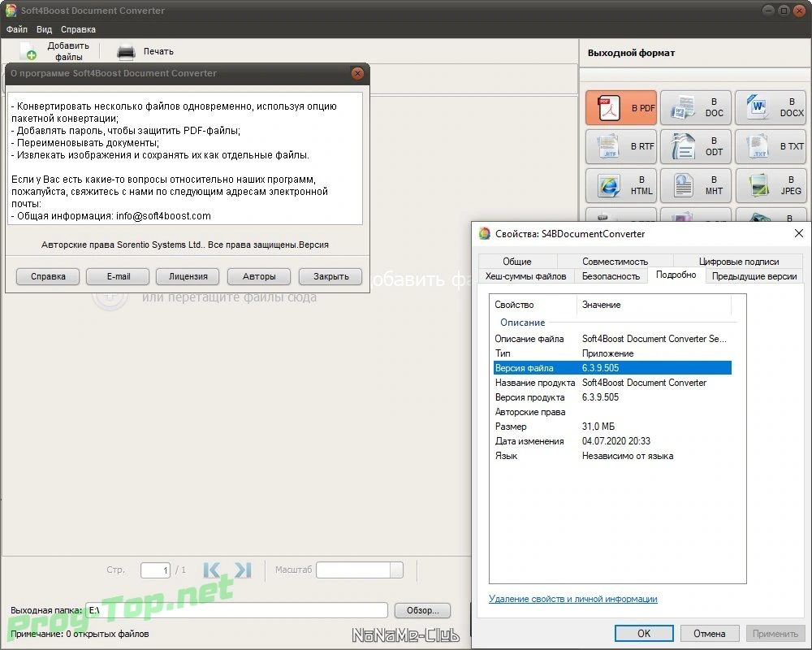Open the Справка menu
812x650 pixels.
(x=78, y=29)
